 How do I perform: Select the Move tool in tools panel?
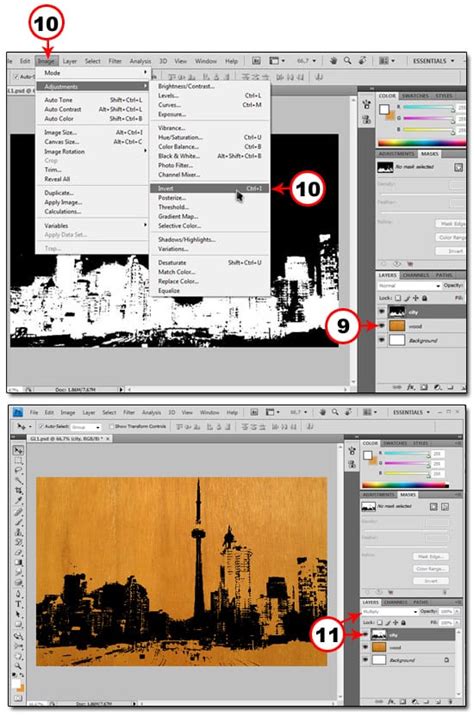pos(18,450)
